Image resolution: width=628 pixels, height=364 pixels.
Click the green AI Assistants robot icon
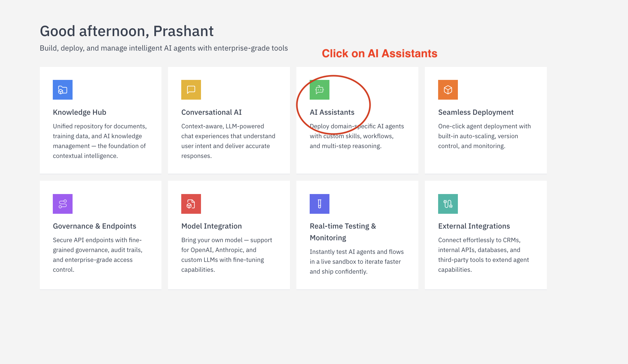[320, 90]
